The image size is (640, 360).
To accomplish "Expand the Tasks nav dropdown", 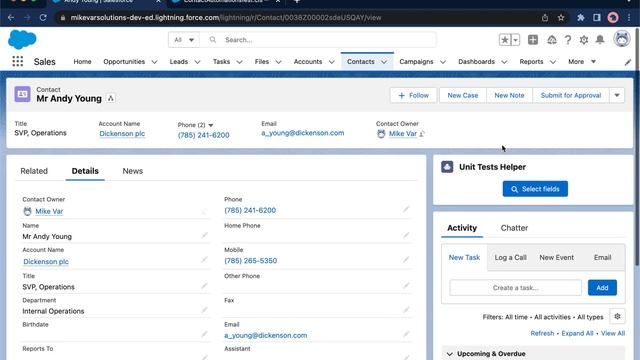I will pos(239,62).
